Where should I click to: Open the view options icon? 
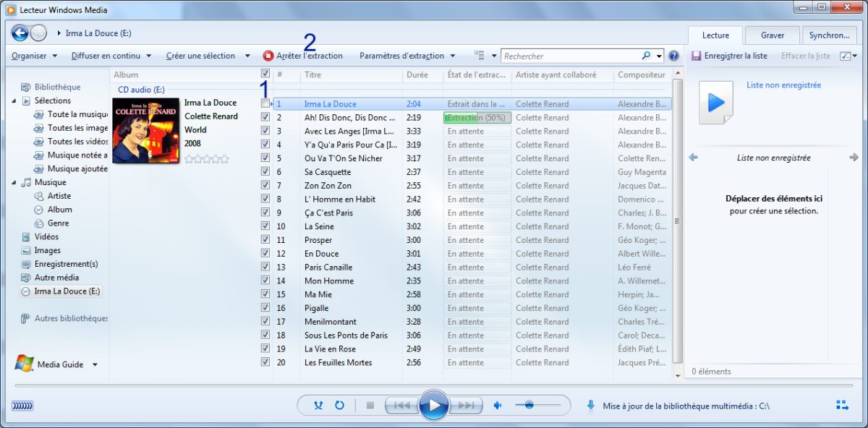[x=479, y=56]
